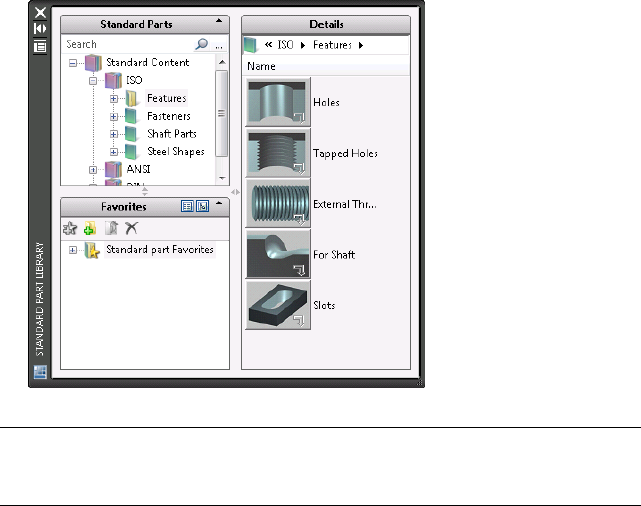
Task: Select Standard Content in the tree
Action: click(148, 63)
